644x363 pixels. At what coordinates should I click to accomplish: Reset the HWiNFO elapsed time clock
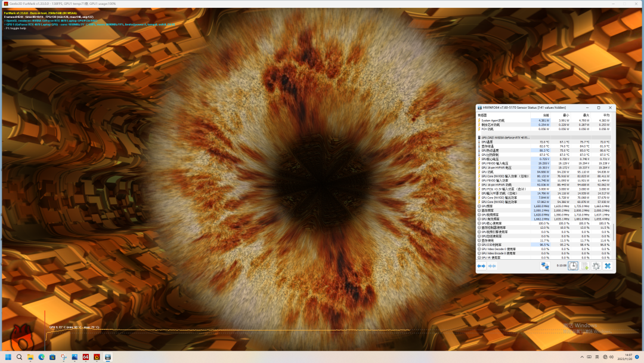click(573, 266)
